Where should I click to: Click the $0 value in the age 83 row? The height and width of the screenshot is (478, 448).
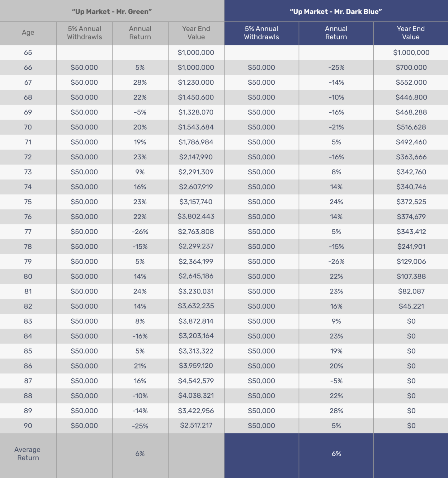(x=411, y=321)
